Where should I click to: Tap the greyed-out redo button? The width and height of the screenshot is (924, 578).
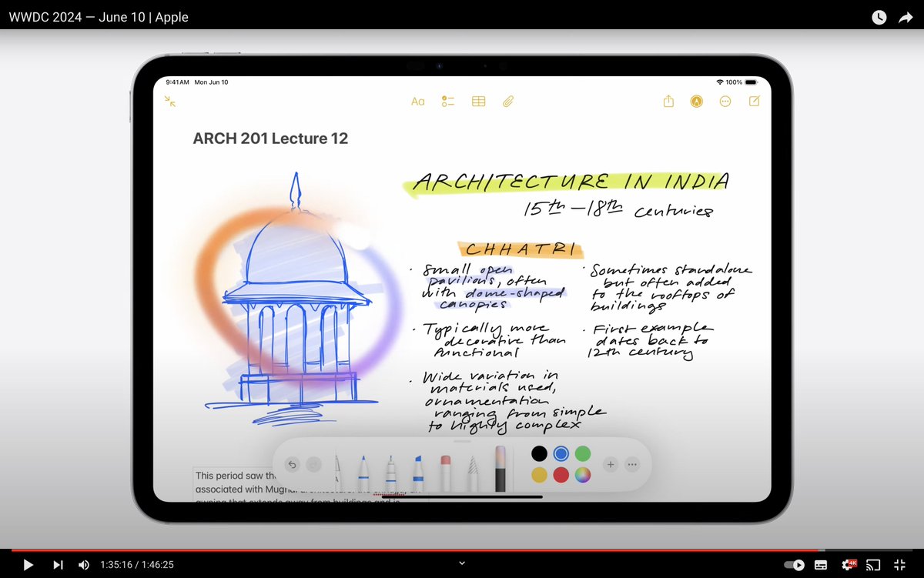(314, 464)
